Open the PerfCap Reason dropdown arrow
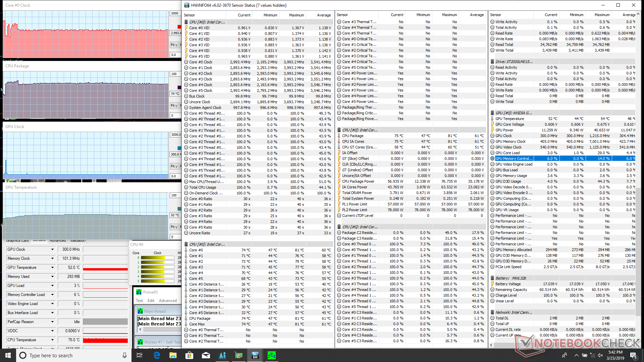 pyautogui.click(x=52, y=322)
